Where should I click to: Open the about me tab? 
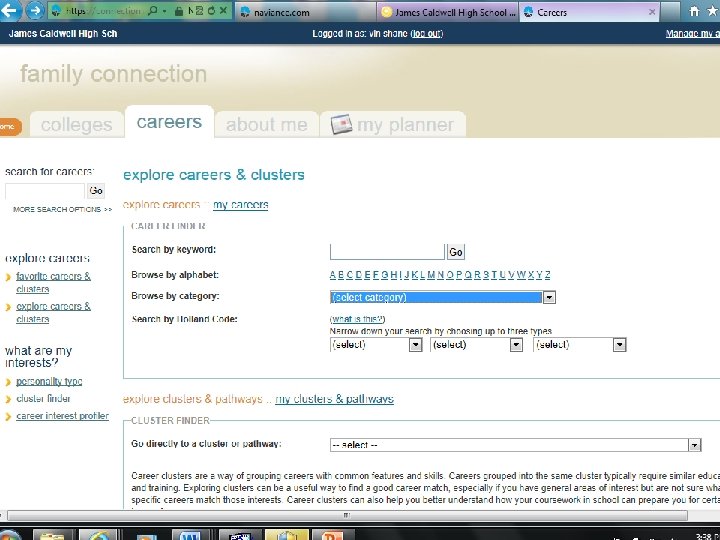266,124
